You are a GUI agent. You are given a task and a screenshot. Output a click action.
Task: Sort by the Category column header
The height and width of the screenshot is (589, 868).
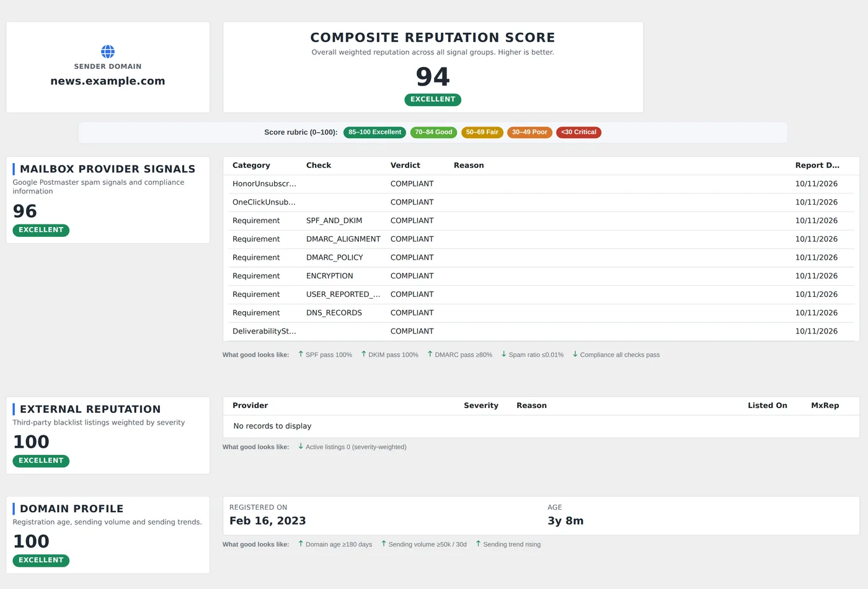coord(251,166)
